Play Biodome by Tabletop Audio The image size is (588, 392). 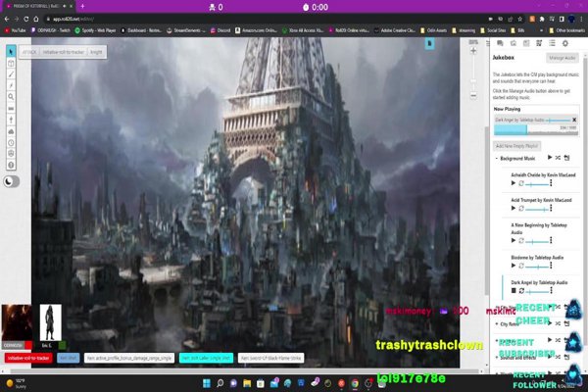pos(514,266)
